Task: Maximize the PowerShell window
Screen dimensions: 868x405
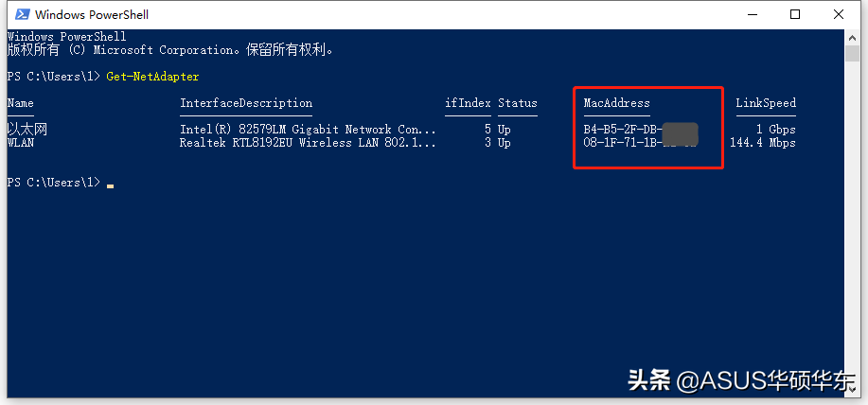Action: (794, 14)
